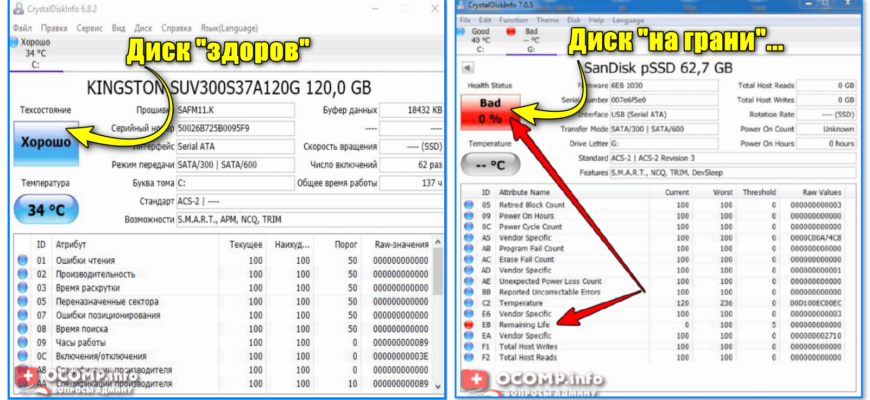
Task: Click the scrollbar up arrow in the attribute list
Action: (x=438, y=243)
